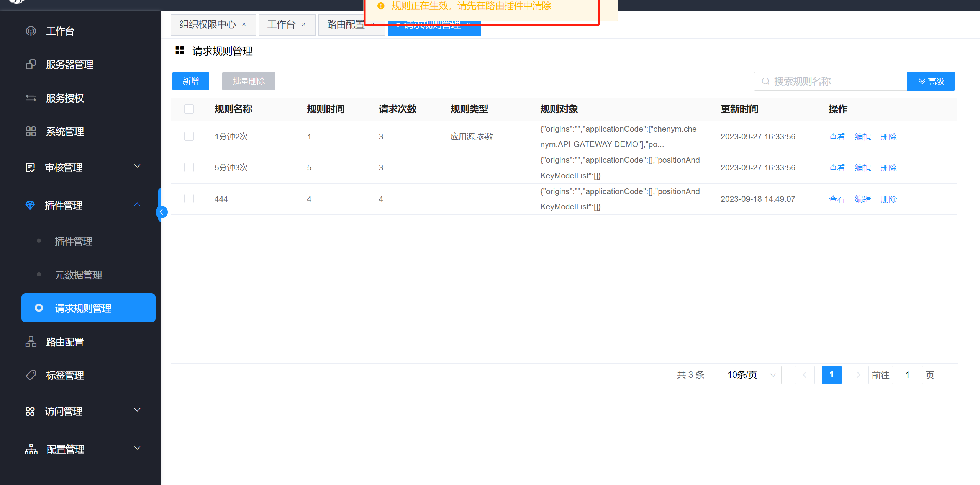Screen dimensions: 980x485
Task: Open 路由配置 in sidebar
Action: 65,342
